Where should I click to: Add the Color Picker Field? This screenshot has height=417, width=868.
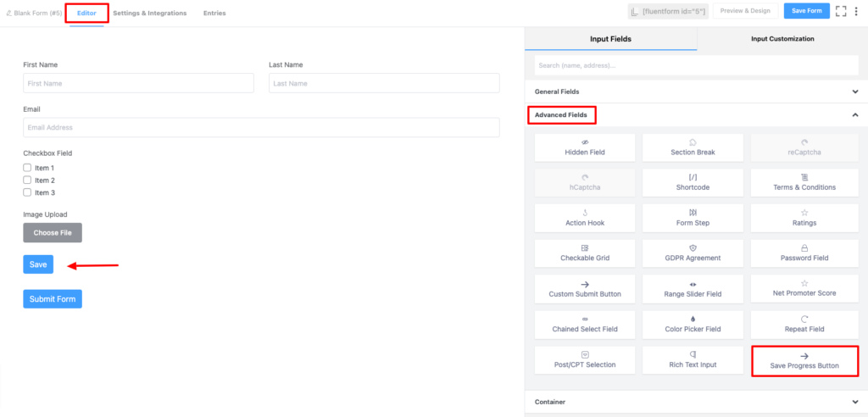693,324
